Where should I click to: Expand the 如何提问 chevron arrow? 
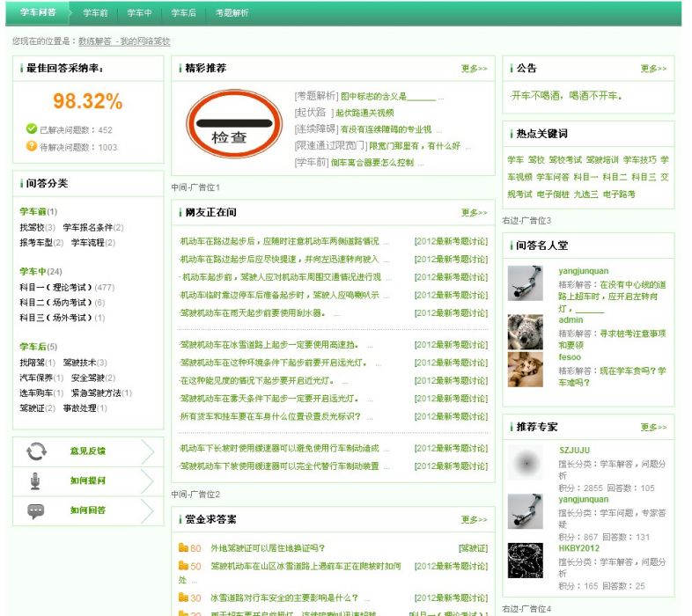[x=148, y=481]
